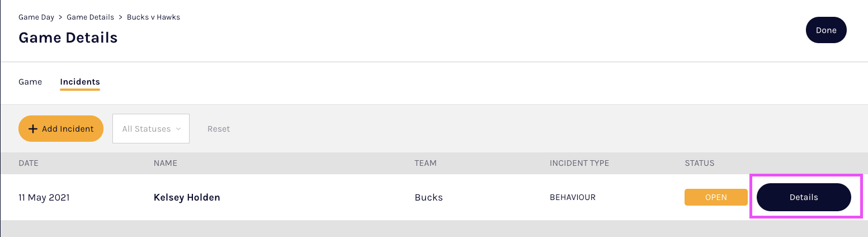Click the Bucks team cell
This screenshot has height=237, width=868.
point(428,197)
